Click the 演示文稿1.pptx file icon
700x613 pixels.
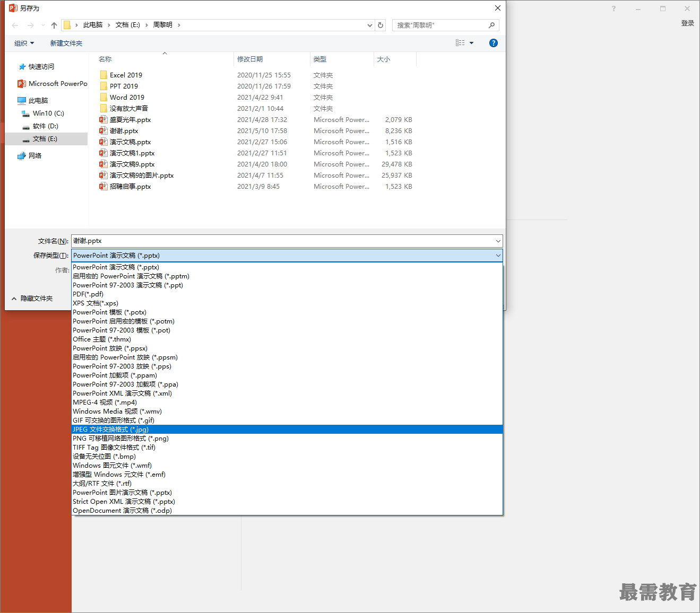[103, 153]
